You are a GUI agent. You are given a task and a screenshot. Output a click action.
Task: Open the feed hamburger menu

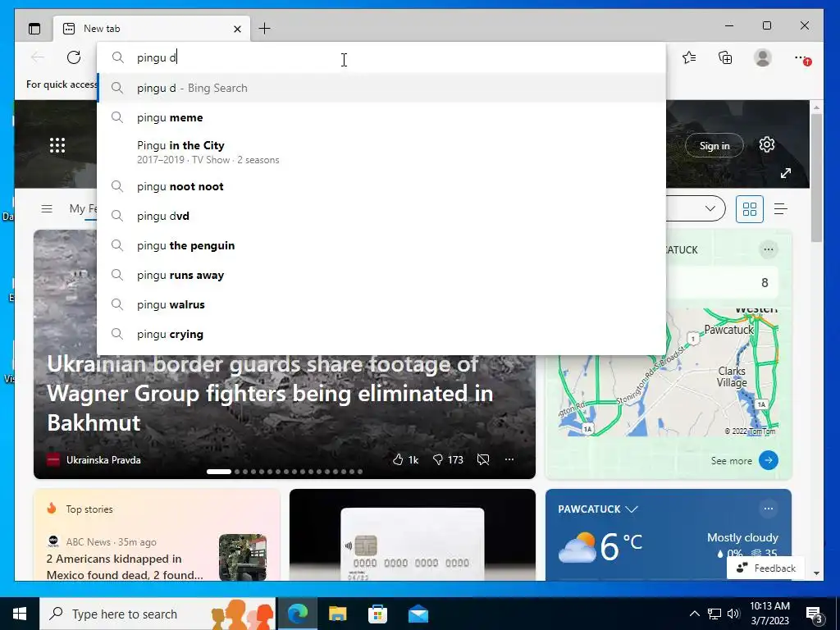tap(47, 208)
